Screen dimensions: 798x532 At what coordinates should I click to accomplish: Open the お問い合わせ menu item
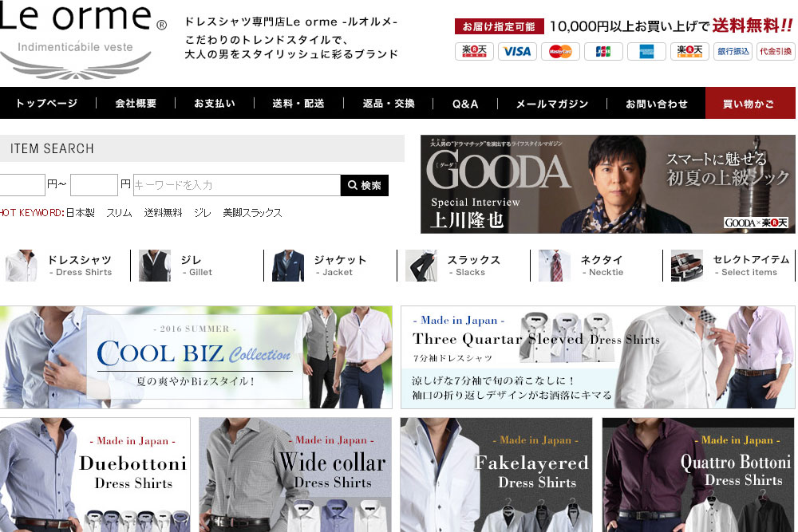[x=657, y=103]
